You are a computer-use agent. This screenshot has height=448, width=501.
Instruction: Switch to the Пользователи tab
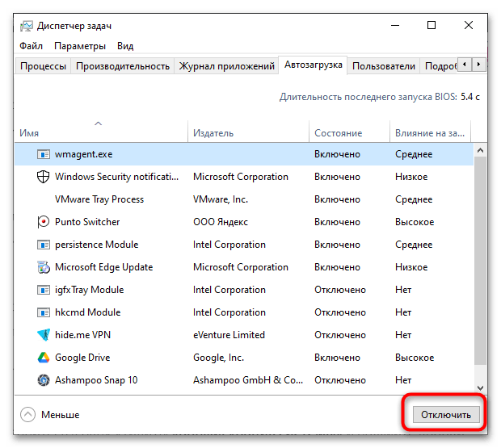point(384,66)
